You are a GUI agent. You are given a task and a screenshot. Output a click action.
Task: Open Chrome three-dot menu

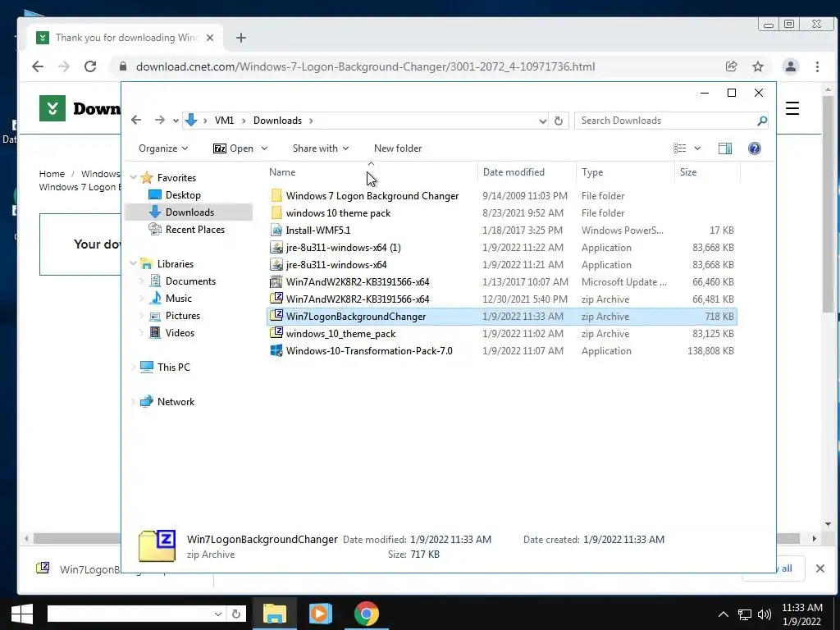(817, 66)
